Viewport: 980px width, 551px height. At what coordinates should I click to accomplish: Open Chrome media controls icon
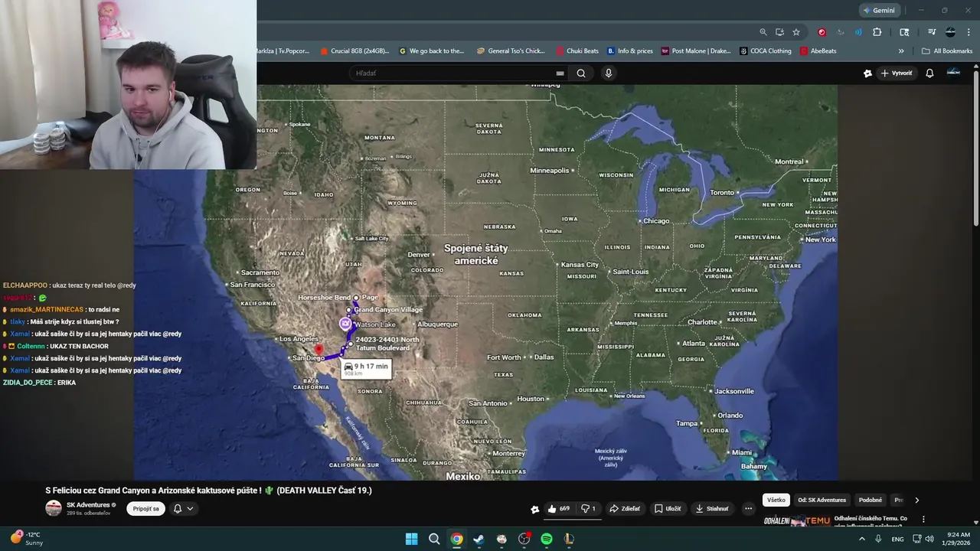[932, 32]
